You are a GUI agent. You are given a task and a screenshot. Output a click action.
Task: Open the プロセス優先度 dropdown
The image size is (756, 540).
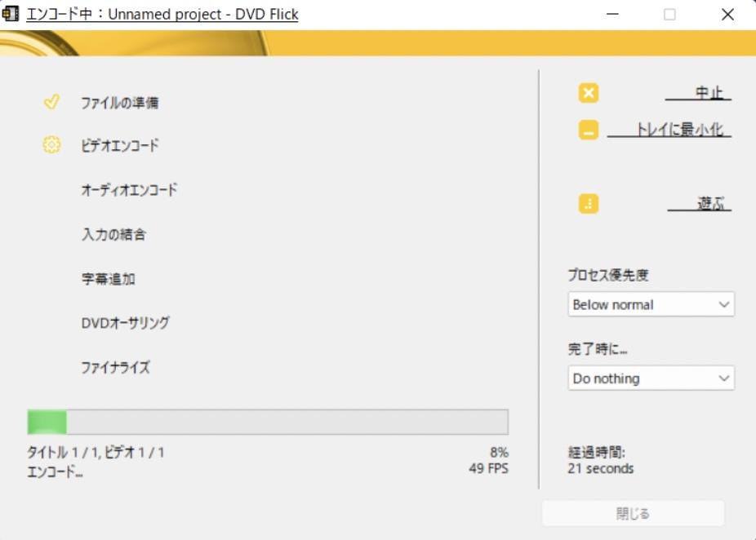(651, 304)
